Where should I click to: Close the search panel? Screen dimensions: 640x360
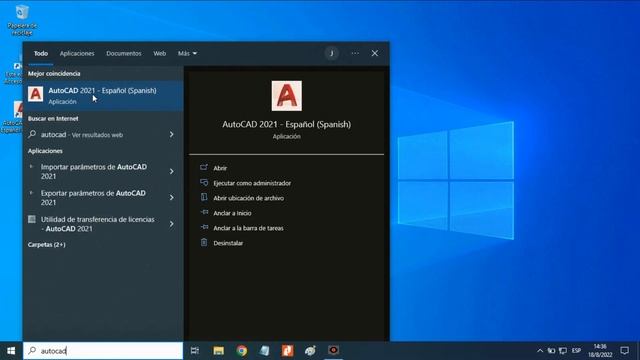pyautogui.click(x=375, y=53)
